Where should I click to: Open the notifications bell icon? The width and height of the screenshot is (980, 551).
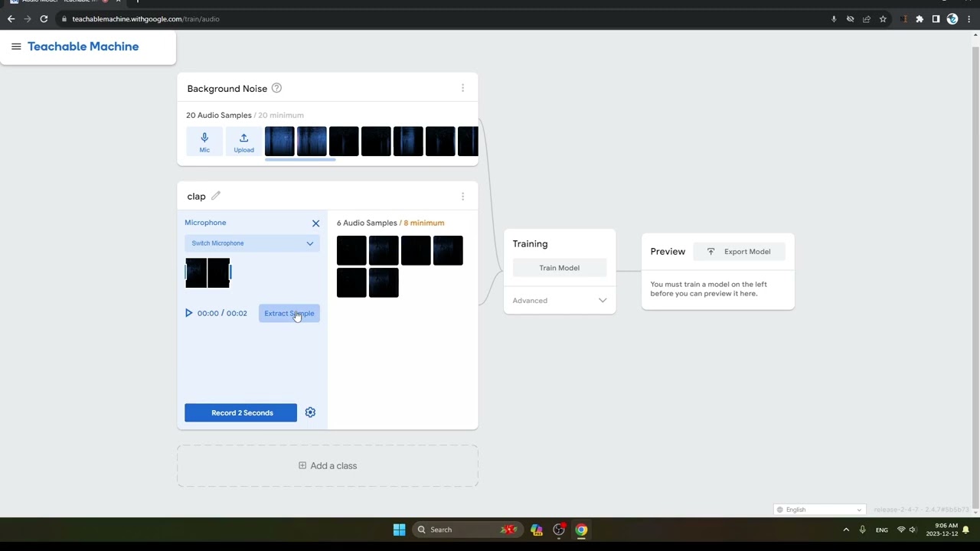click(966, 530)
